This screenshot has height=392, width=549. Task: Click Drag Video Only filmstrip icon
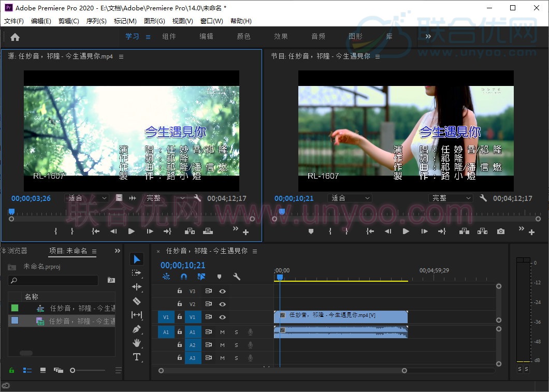[x=119, y=198]
